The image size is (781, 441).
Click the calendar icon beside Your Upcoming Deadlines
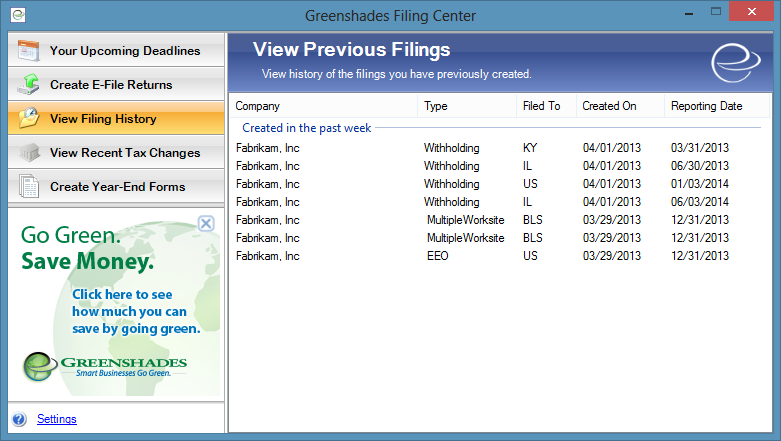click(x=28, y=51)
